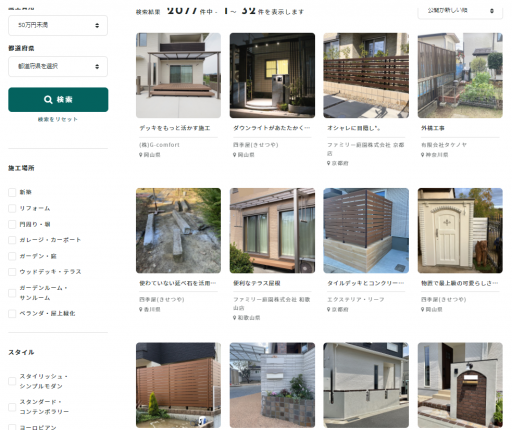The image size is (512, 430).
Task: Click the エクステリア・リーフ company name
Action: 356,300
